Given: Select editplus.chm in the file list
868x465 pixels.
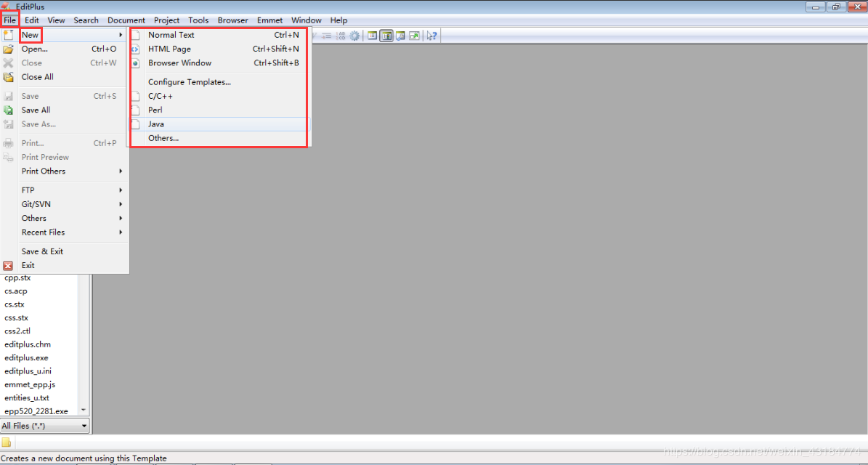Looking at the screenshot, I should coord(28,344).
